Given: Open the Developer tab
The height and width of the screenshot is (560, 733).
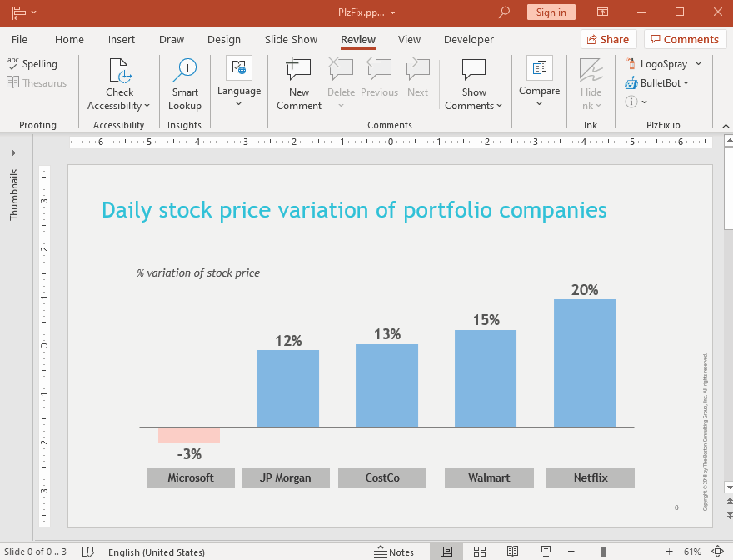Looking at the screenshot, I should (468, 39).
